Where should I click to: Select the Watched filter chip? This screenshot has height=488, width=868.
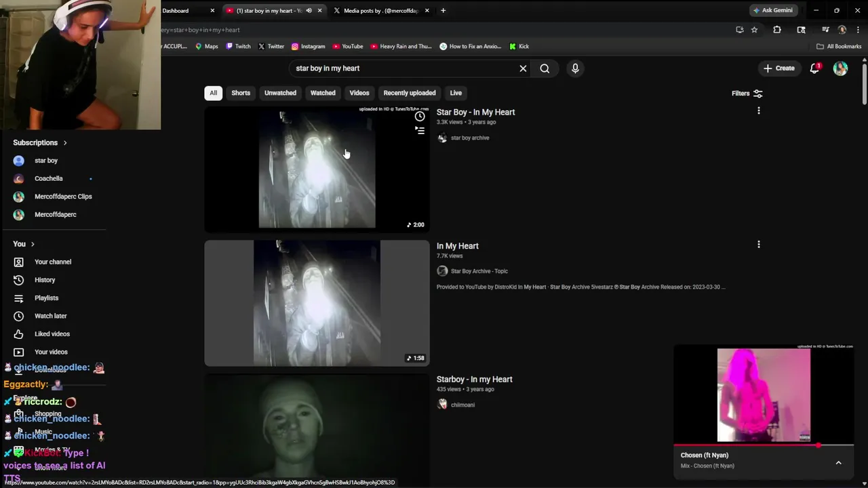coord(323,93)
